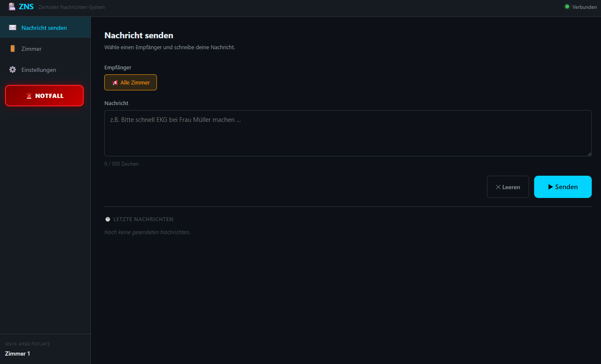Click the envelope icon in the sidebar
This screenshot has height=364, width=601.
point(13,28)
